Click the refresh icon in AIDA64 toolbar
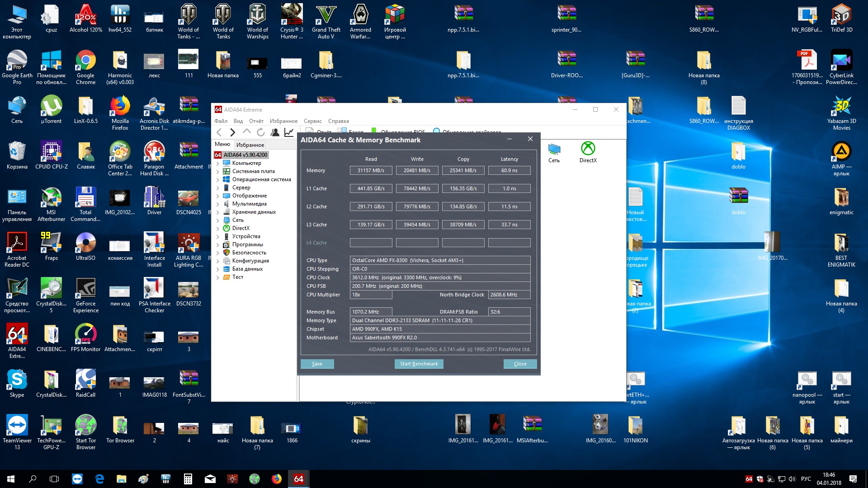Viewport: 868px width, 488px height. click(261, 132)
